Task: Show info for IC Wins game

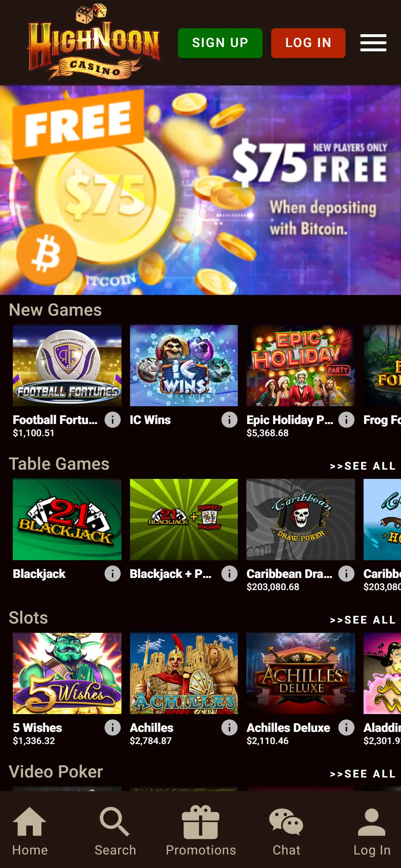Action: point(230,420)
